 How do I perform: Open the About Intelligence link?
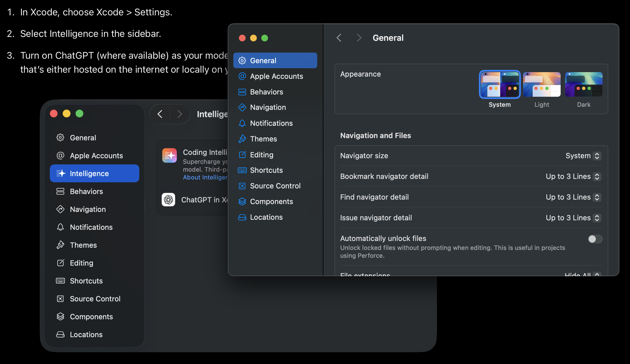tap(205, 177)
